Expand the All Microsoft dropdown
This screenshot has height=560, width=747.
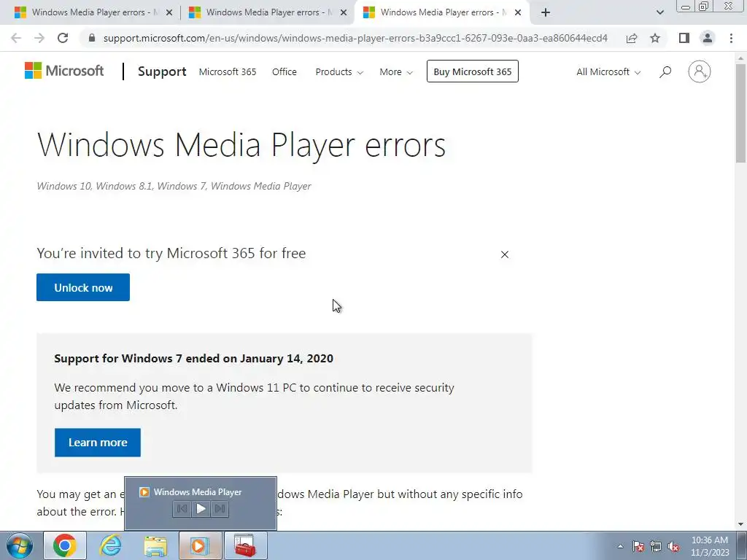pos(608,72)
